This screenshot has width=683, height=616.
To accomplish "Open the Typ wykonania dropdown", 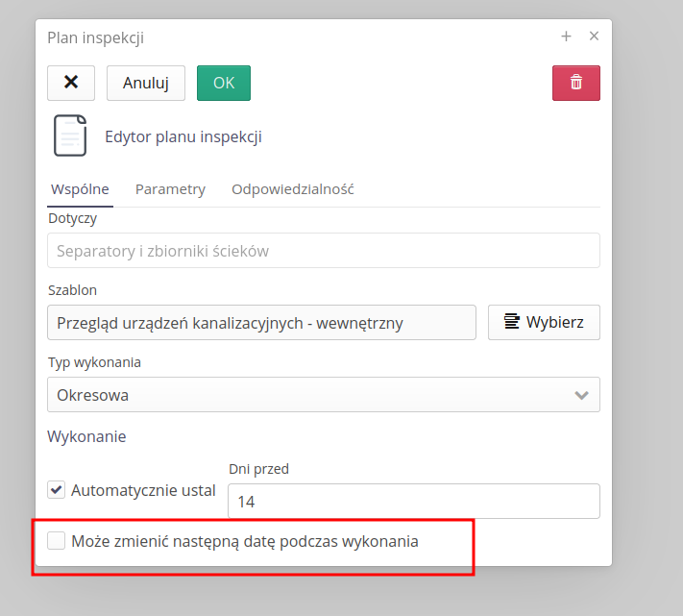I will pyautogui.click(x=323, y=395).
